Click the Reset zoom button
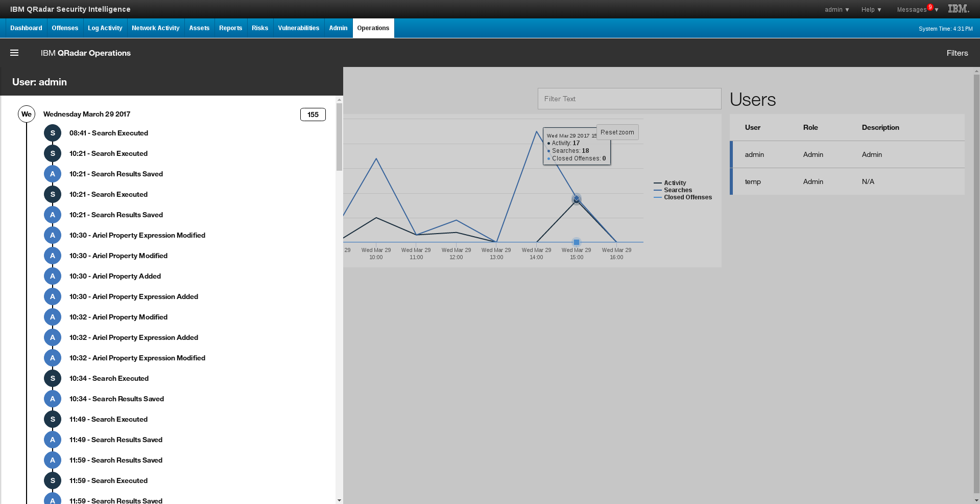 (x=617, y=132)
